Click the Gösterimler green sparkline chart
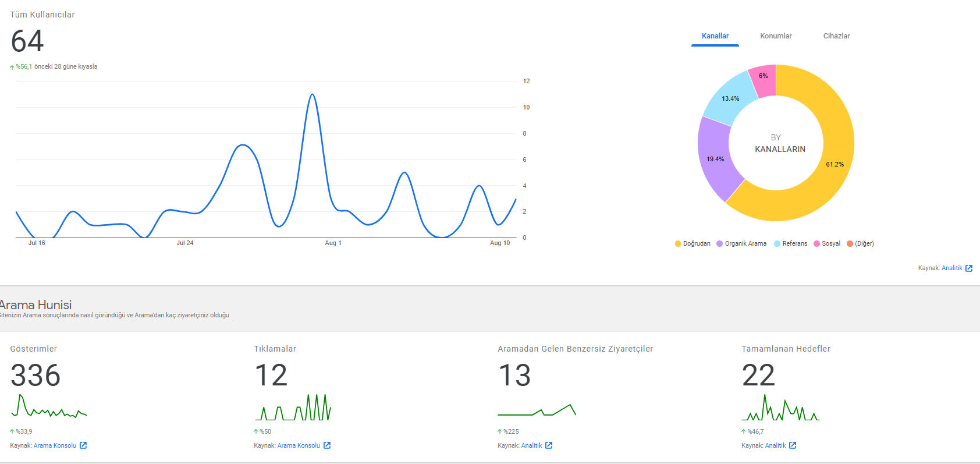 click(49, 406)
